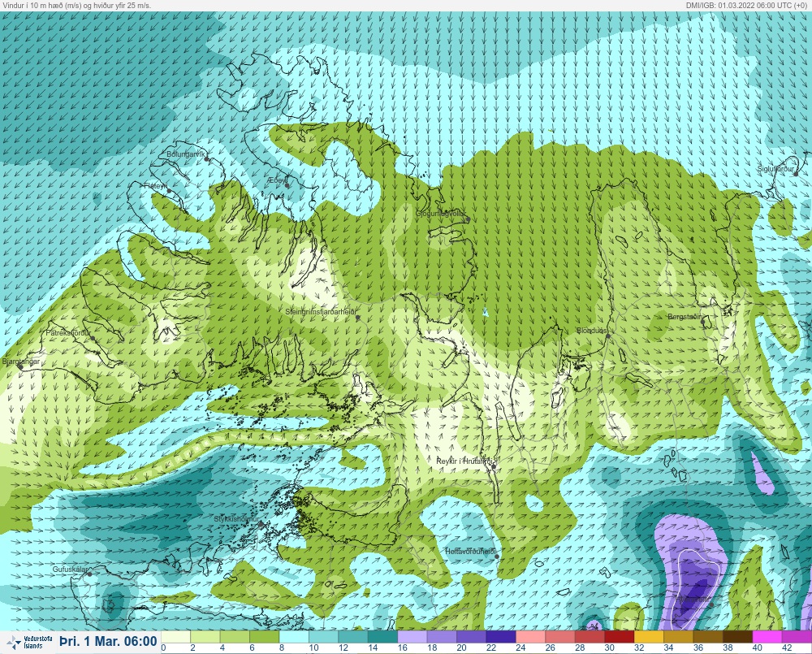This screenshot has width=812, height=654.
Task: Click the legend value 42
Action: [x=787, y=648]
